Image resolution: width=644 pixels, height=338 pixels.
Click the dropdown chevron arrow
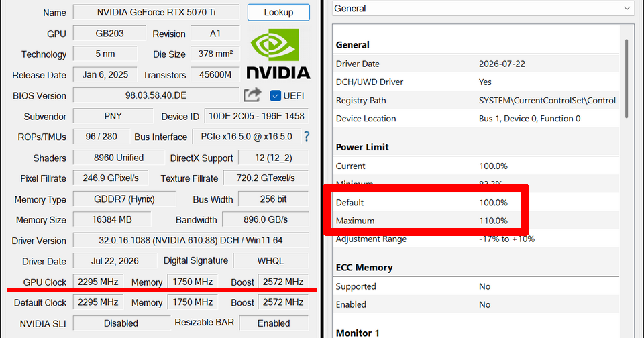click(x=627, y=9)
